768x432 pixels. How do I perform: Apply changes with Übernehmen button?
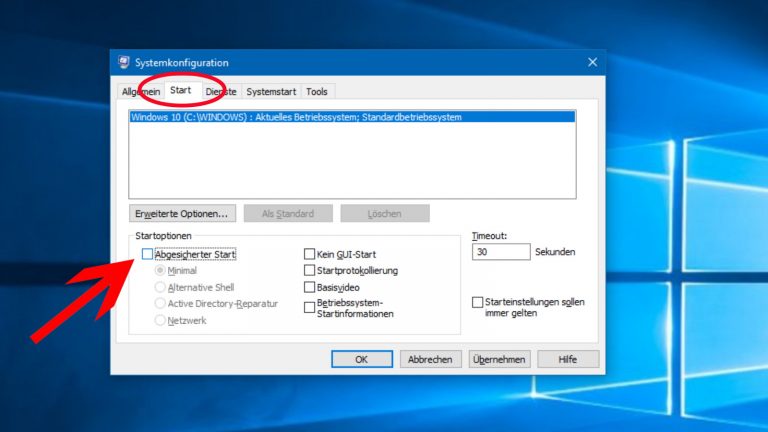tap(499, 359)
